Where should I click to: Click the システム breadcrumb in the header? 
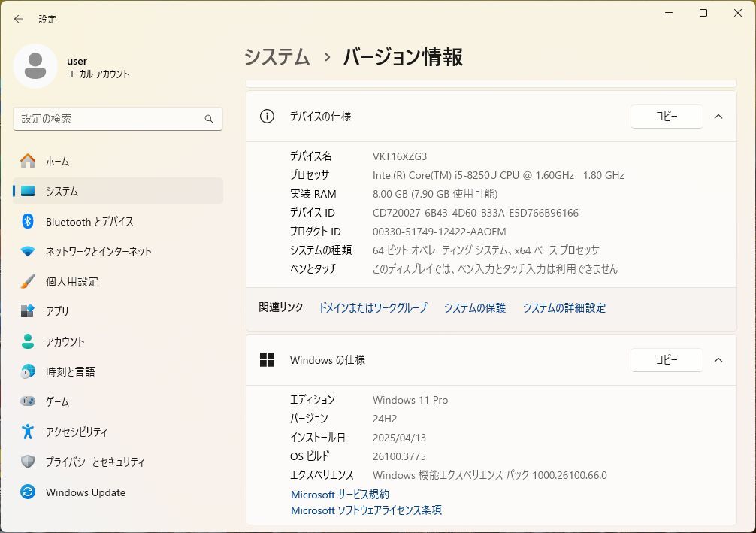(277, 57)
